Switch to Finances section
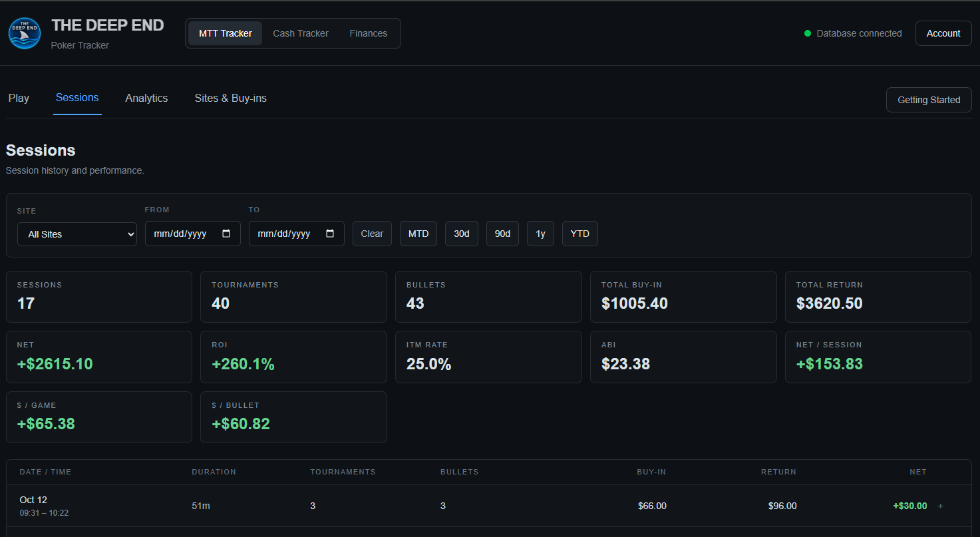 coord(369,33)
